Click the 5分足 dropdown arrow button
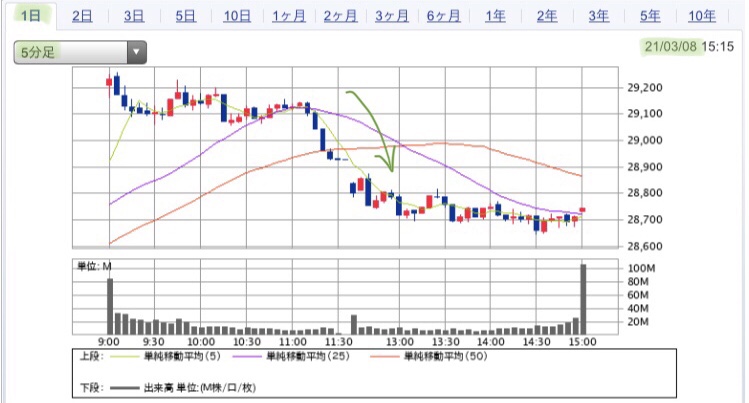Screen dimensions: 749x403 [x=137, y=52]
